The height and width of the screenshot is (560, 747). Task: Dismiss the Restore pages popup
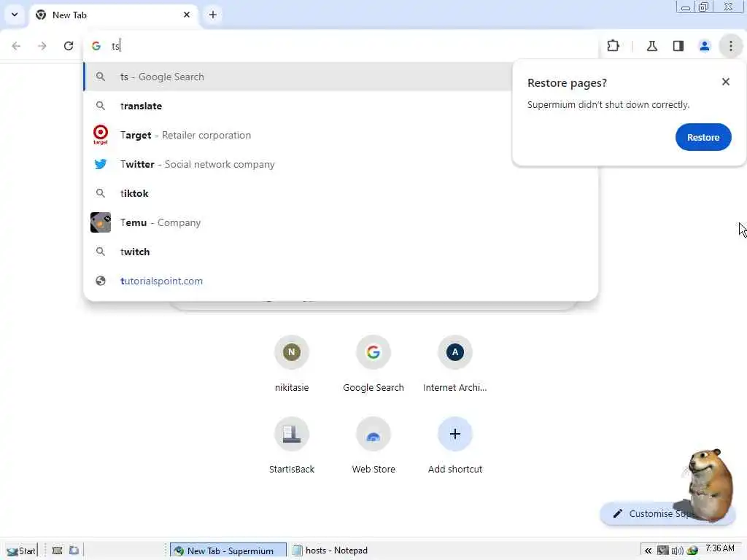click(726, 82)
